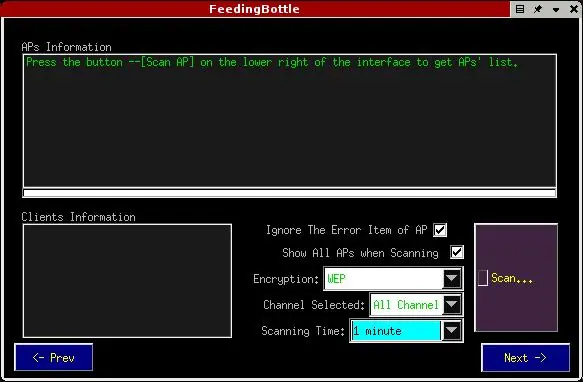
Task: Click the FeedingBottle title bar text
Action: pyautogui.click(x=254, y=9)
